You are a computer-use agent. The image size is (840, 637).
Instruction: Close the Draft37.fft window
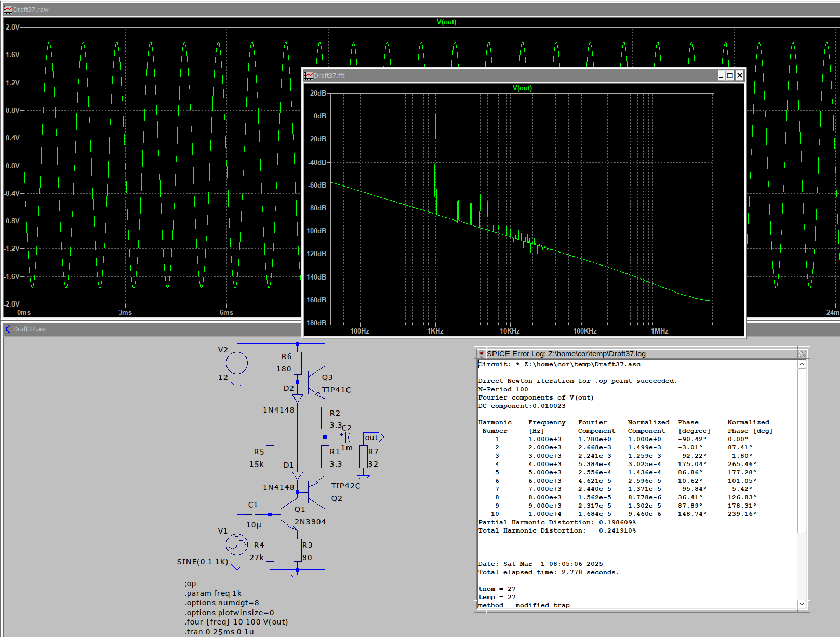(x=739, y=76)
